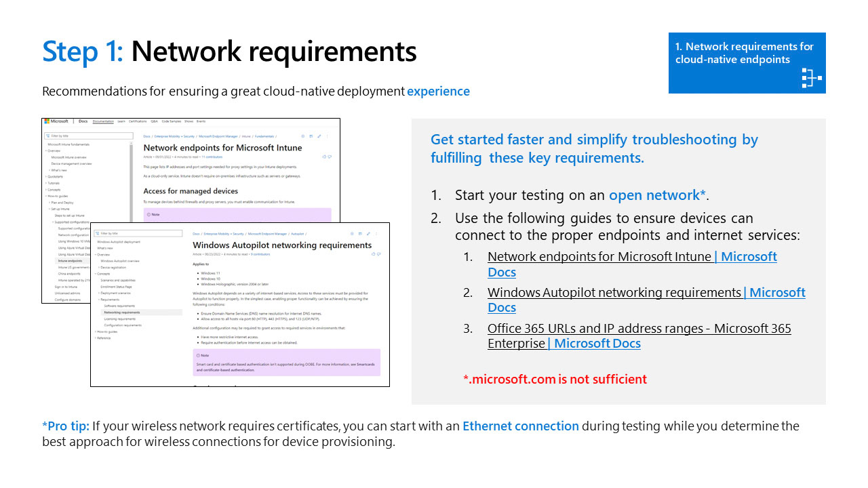The width and height of the screenshot is (868, 488).
Task: Select Enrollment Status Page in sidebar
Action: (116, 287)
